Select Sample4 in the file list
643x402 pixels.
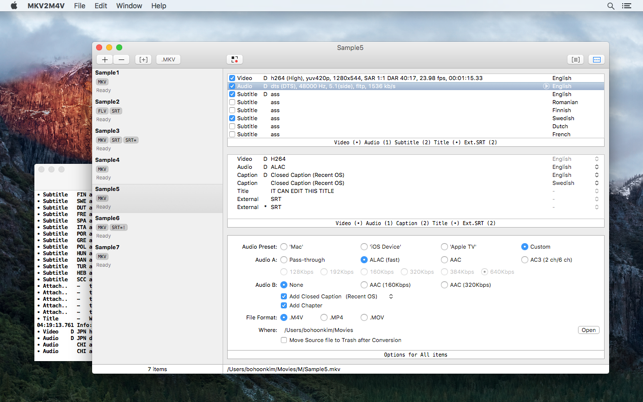pos(157,169)
